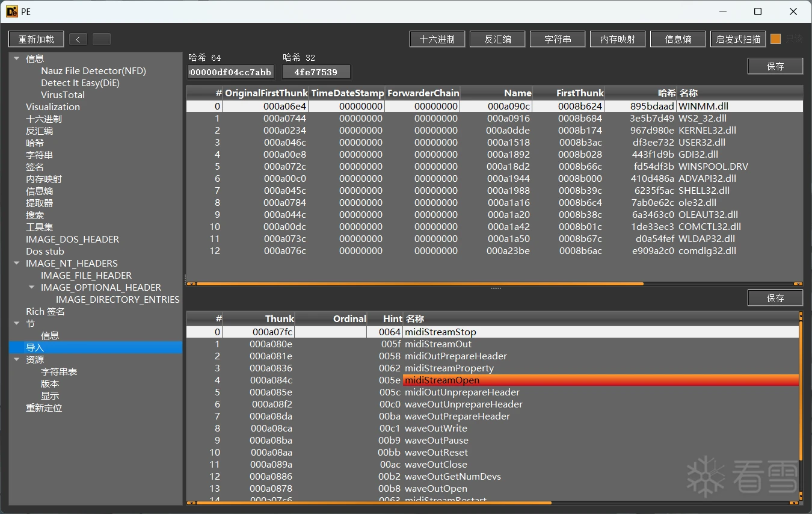The image size is (812, 514).
Task: Select 版本 under 资源
Action: (x=50, y=383)
